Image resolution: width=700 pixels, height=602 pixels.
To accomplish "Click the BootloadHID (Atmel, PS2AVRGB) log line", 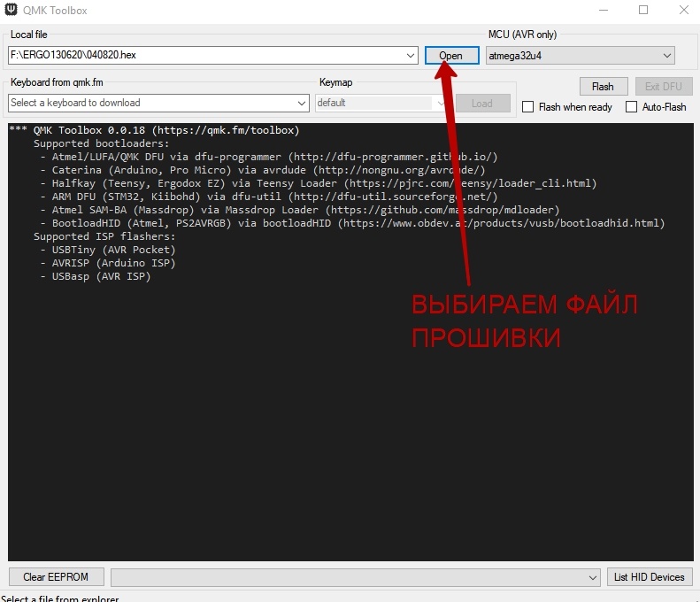I will (x=352, y=223).
